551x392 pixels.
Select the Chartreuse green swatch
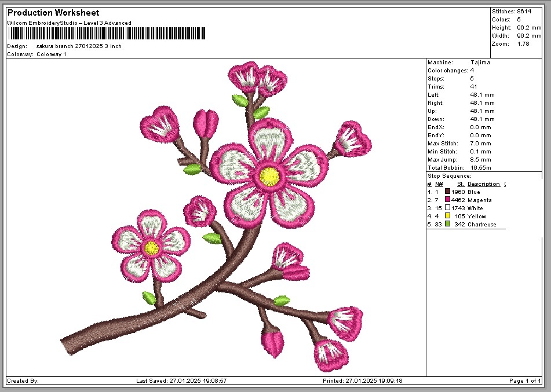pos(447,224)
